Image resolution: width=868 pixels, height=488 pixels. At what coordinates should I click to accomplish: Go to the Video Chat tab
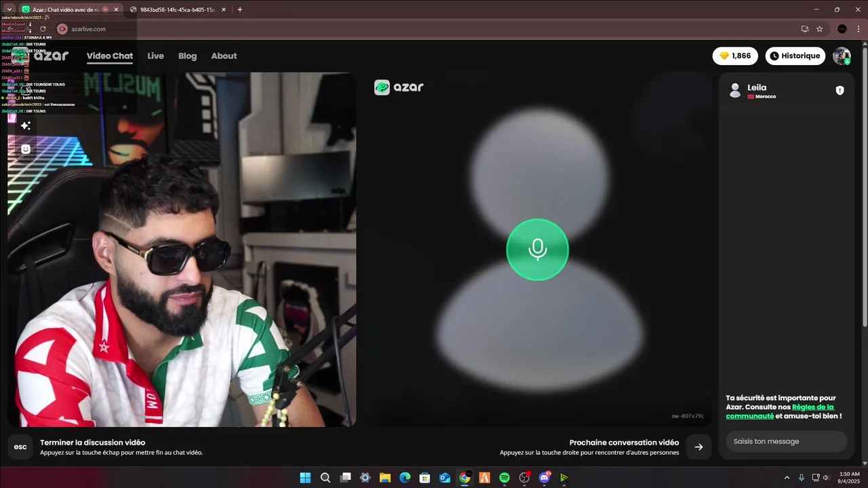tap(109, 56)
